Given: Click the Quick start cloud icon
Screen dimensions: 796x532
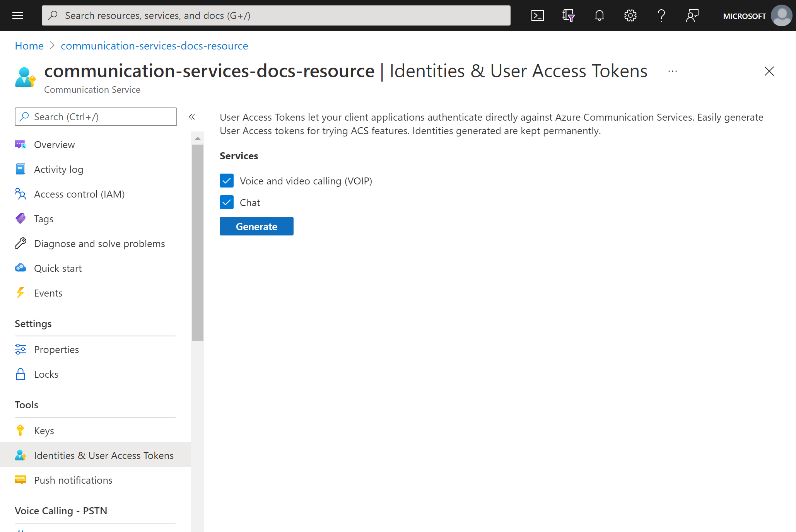Looking at the screenshot, I should [x=20, y=268].
